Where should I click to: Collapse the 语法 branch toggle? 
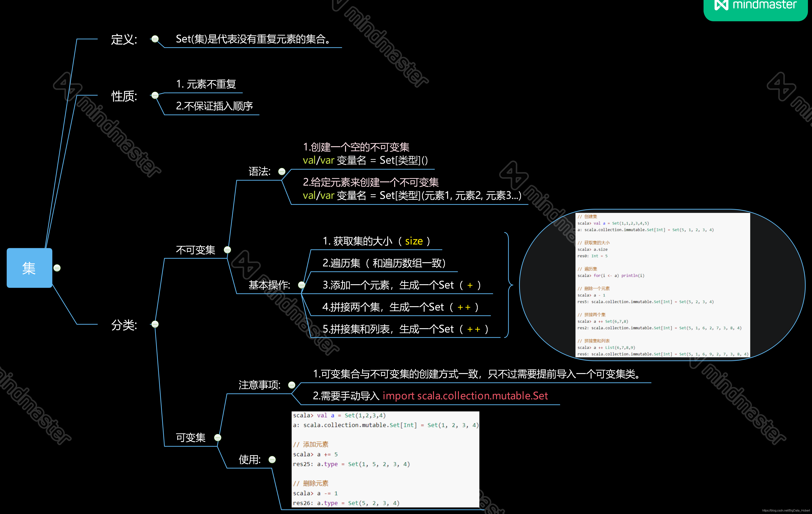(x=282, y=172)
